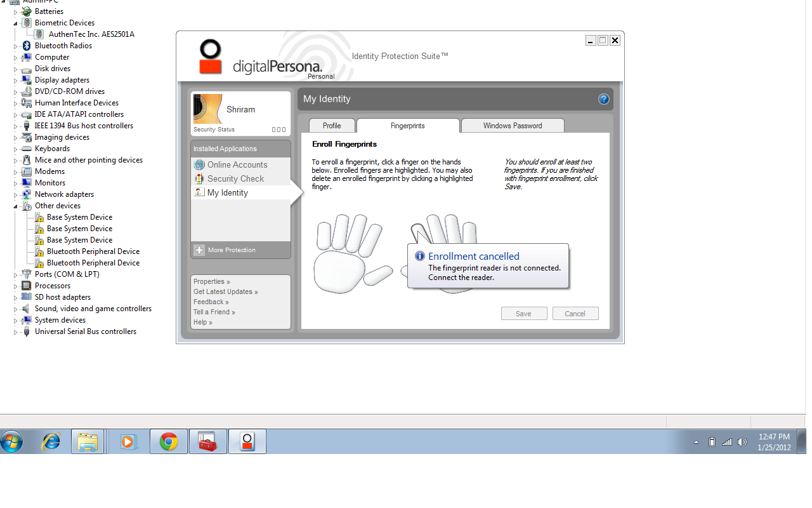
Task: Click the Online Accounts fingerprint icon
Action: tap(199, 164)
